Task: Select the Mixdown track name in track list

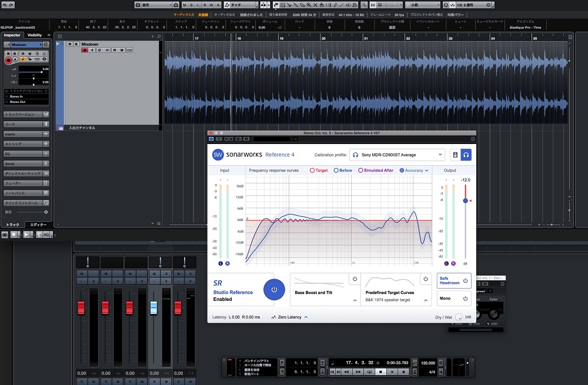Action: tap(90, 44)
